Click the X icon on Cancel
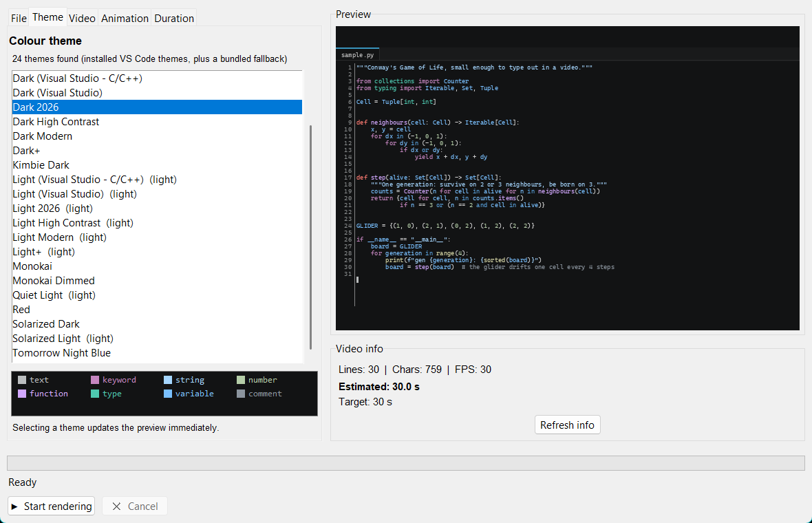This screenshot has width=812, height=523. 116,506
